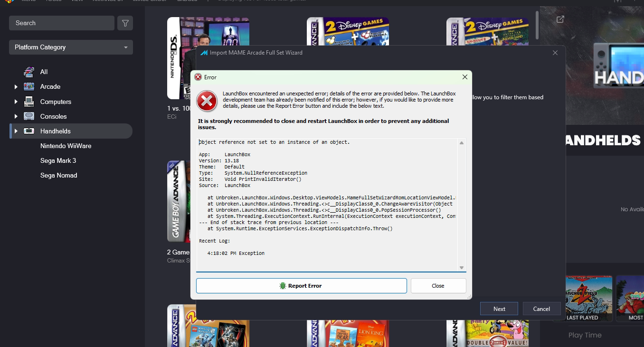644x347 pixels.
Task: Select the Handhelds platform icon
Action: [x=29, y=131]
